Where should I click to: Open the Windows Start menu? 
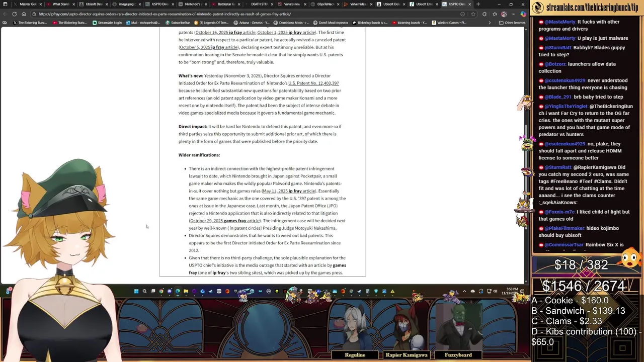(136, 291)
